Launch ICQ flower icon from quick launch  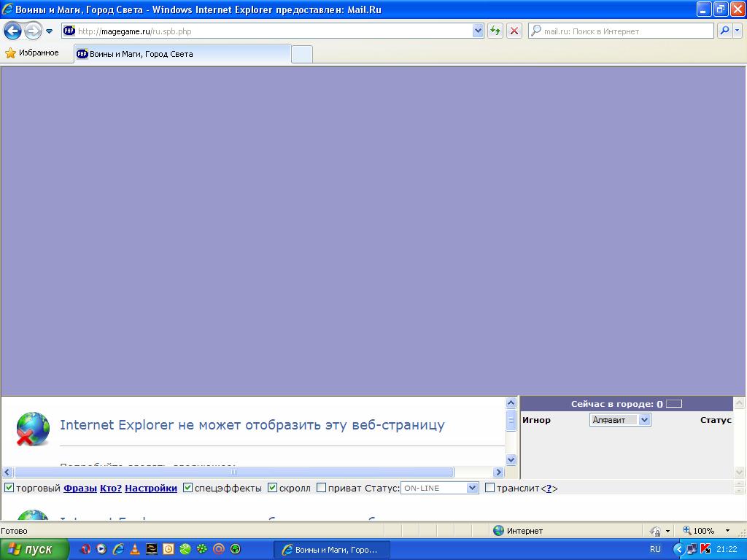[201, 549]
